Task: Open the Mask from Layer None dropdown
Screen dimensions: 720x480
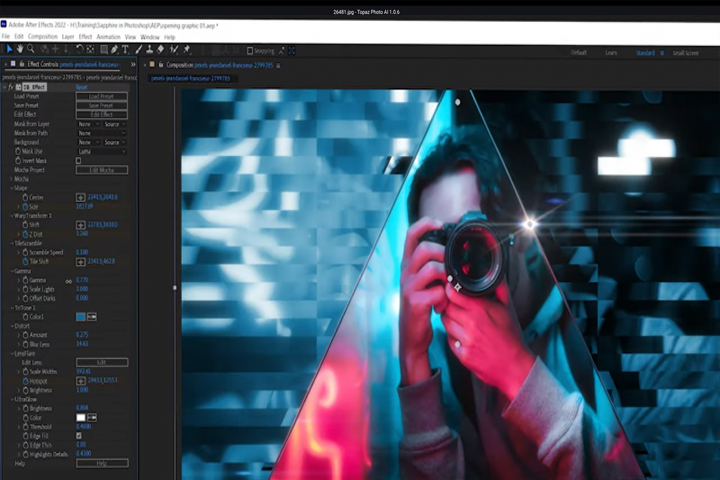Action: (x=88, y=124)
